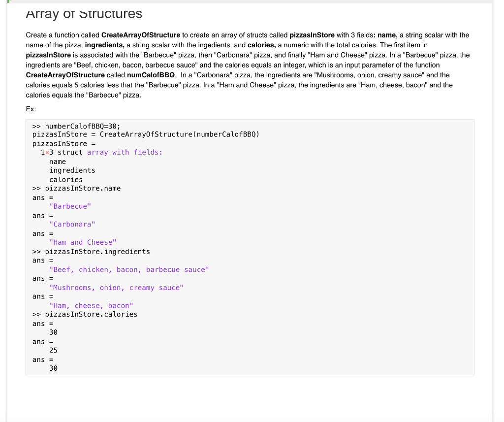Select the heading Array of Structures
The height and width of the screenshot is (422, 504).
(83, 14)
